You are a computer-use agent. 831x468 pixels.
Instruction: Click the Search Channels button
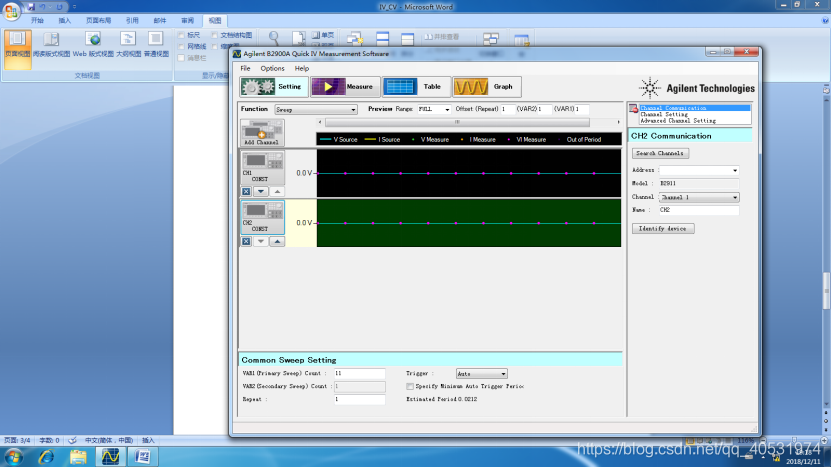pos(660,153)
